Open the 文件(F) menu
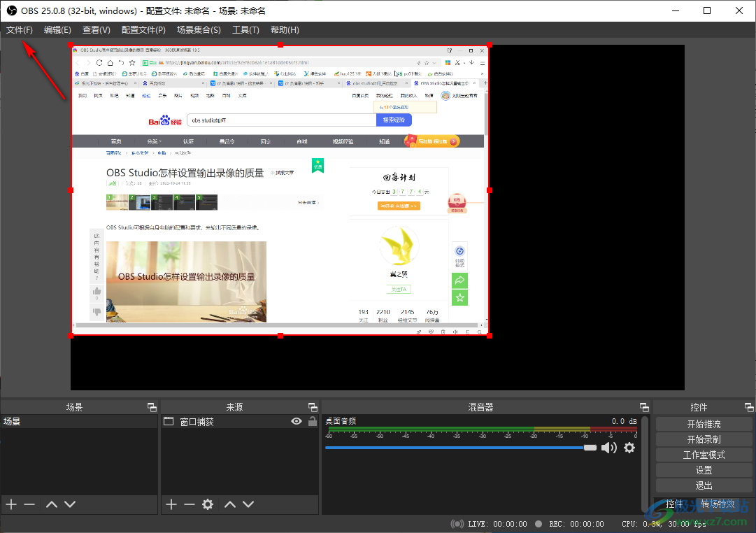Image resolution: width=756 pixels, height=533 pixels. pos(20,30)
